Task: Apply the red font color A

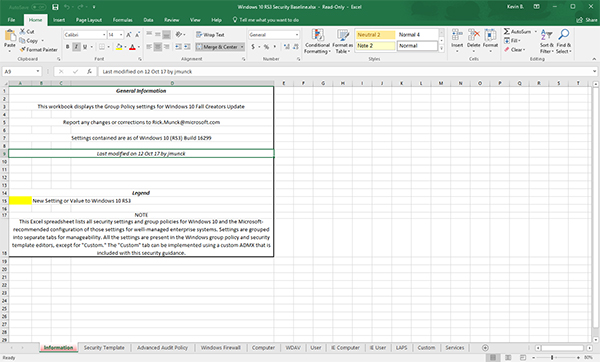Action: click(132, 47)
